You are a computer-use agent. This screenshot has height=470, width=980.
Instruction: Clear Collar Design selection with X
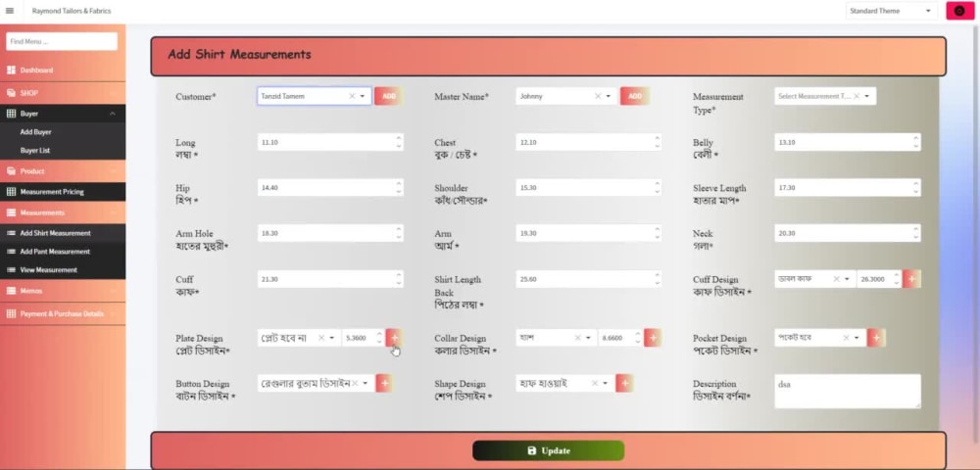coord(578,338)
